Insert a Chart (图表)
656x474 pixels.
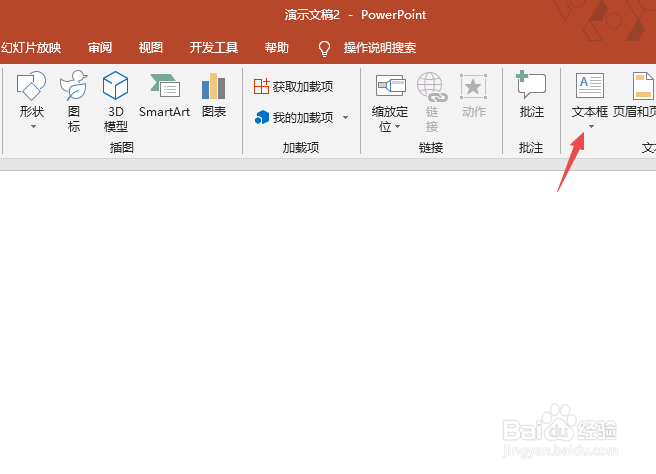coord(214,95)
